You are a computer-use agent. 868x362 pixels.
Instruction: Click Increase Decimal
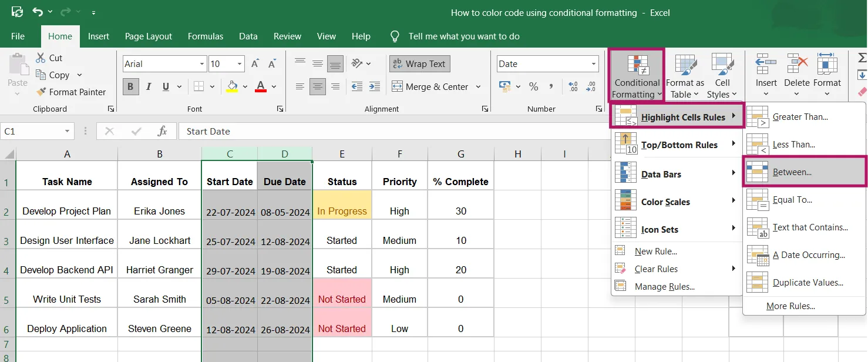pos(574,86)
